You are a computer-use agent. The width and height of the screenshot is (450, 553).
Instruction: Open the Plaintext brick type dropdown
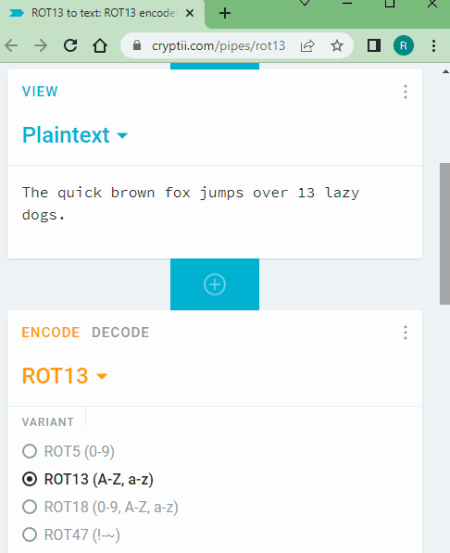point(75,135)
